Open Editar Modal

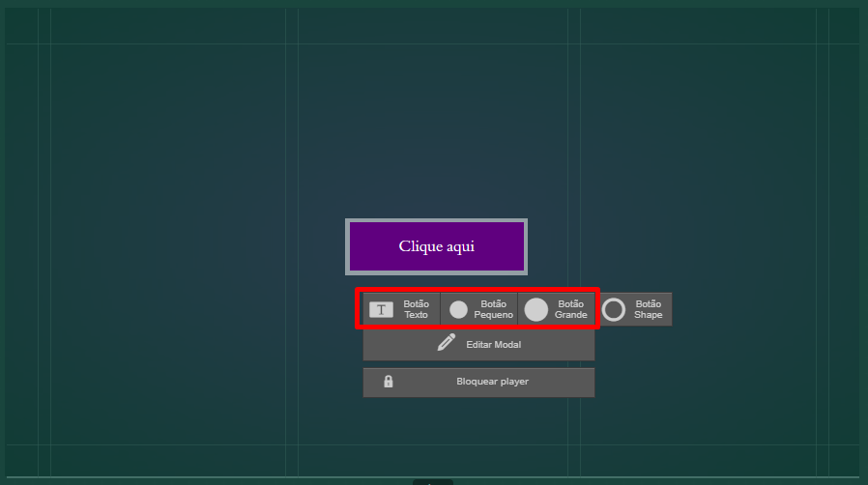[478, 345]
